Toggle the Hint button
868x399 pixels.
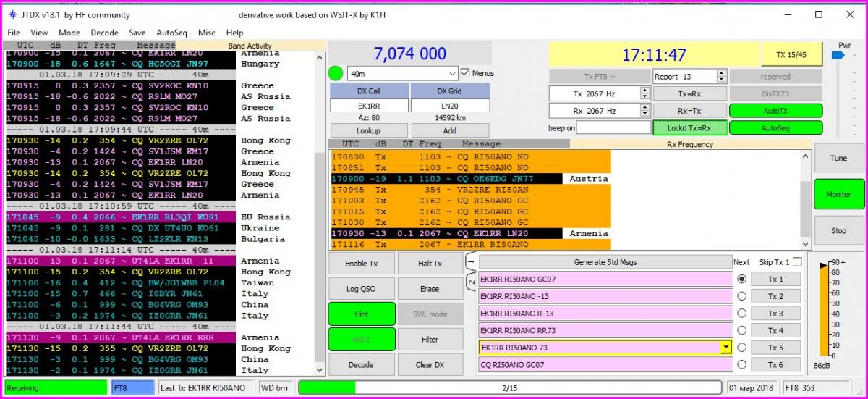pyautogui.click(x=361, y=314)
